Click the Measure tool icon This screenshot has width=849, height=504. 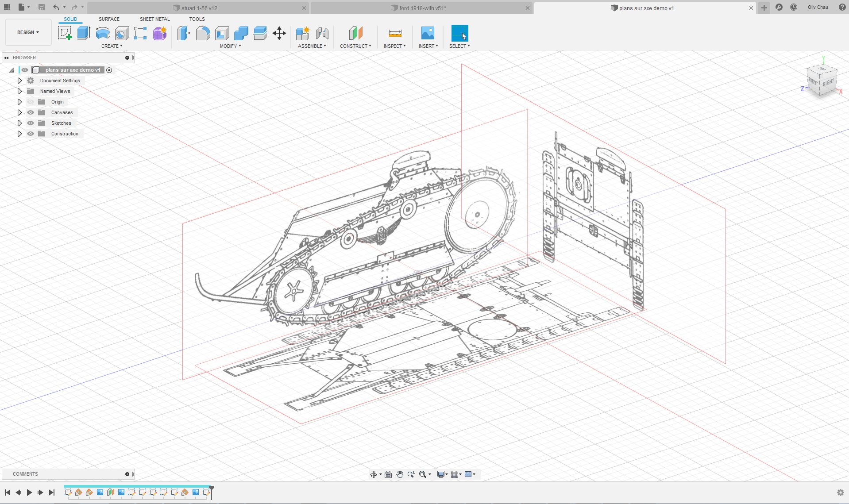pos(395,33)
